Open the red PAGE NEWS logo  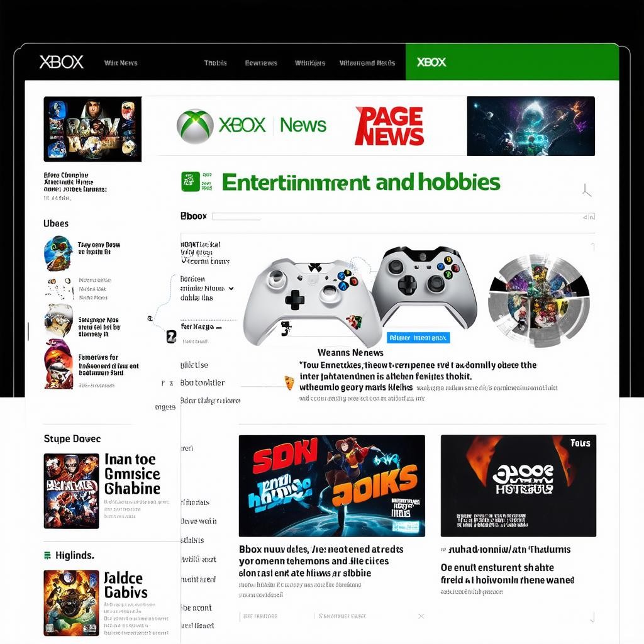pos(389,126)
